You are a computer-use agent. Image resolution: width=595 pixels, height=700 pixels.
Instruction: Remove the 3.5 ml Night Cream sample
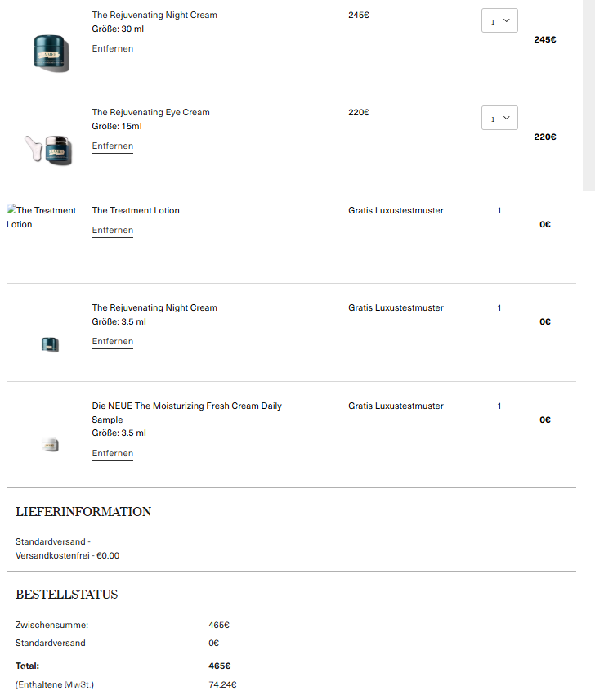(x=112, y=342)
